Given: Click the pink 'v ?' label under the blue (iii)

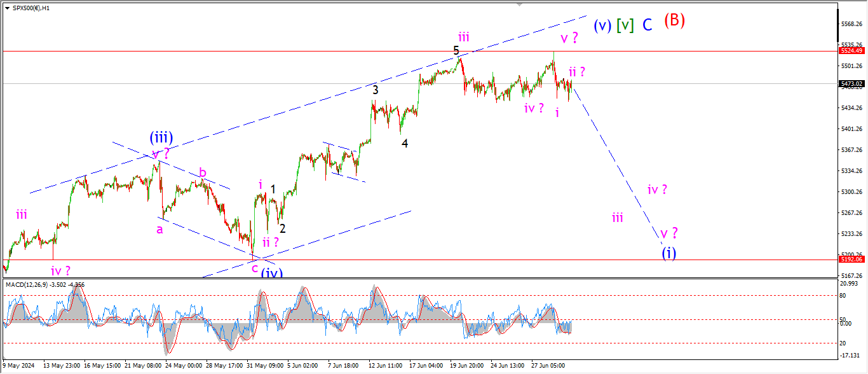Looking at the screenshot, I should tap(161, 153).
